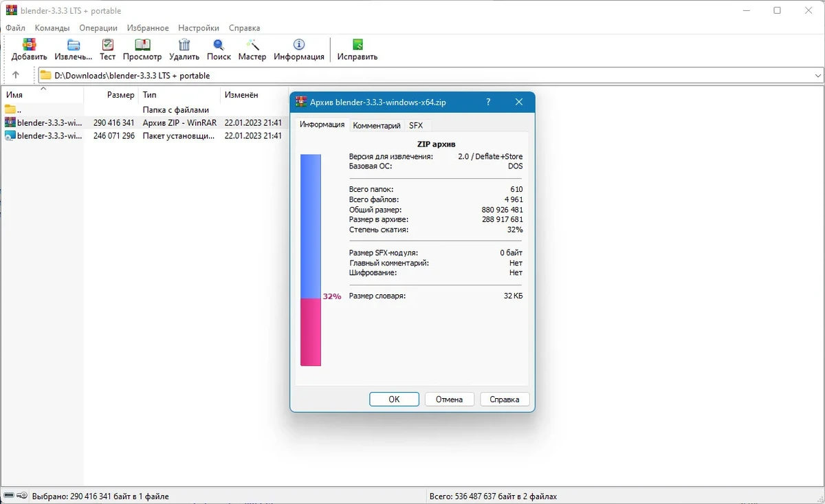Maximize the WinRAR main window
825x504 pixels.
(x=777, y=10)
